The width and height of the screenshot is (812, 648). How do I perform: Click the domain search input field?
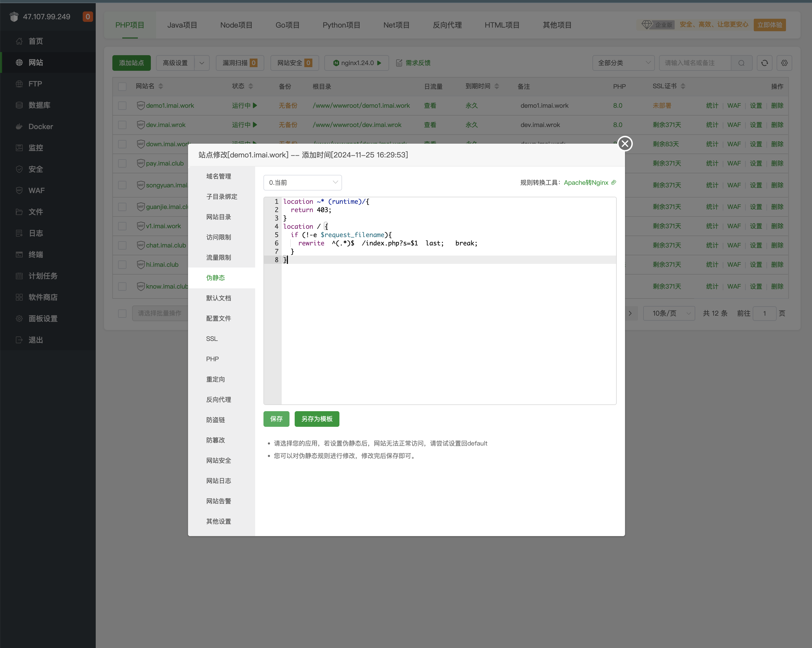point(694,63)
